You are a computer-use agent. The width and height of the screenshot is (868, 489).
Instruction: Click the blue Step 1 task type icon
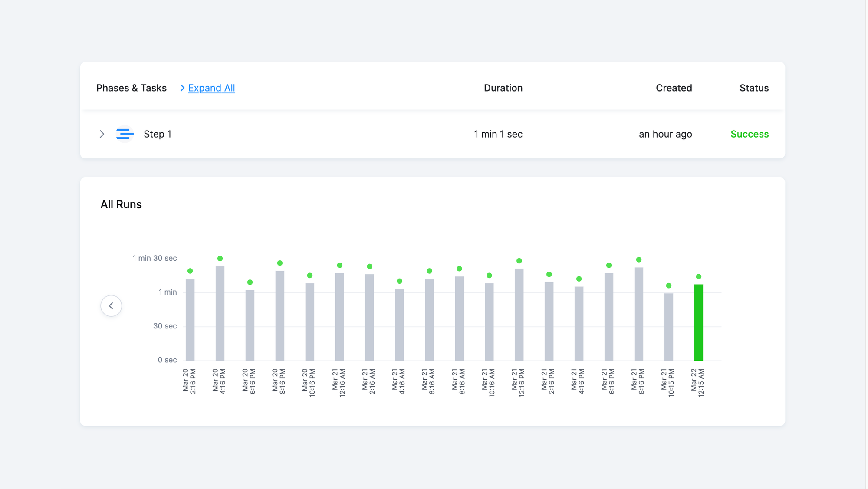[x=124, y=134]
